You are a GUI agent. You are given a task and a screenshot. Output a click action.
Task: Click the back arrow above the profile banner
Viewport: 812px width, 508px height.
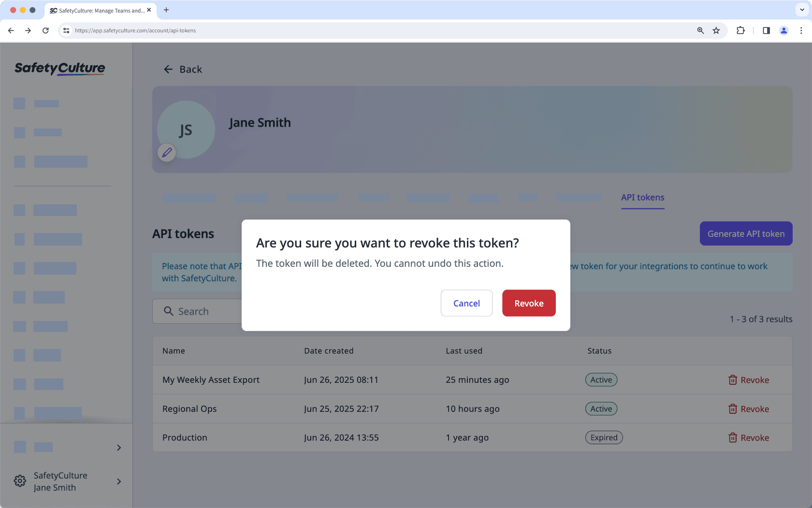click(168, 69)
